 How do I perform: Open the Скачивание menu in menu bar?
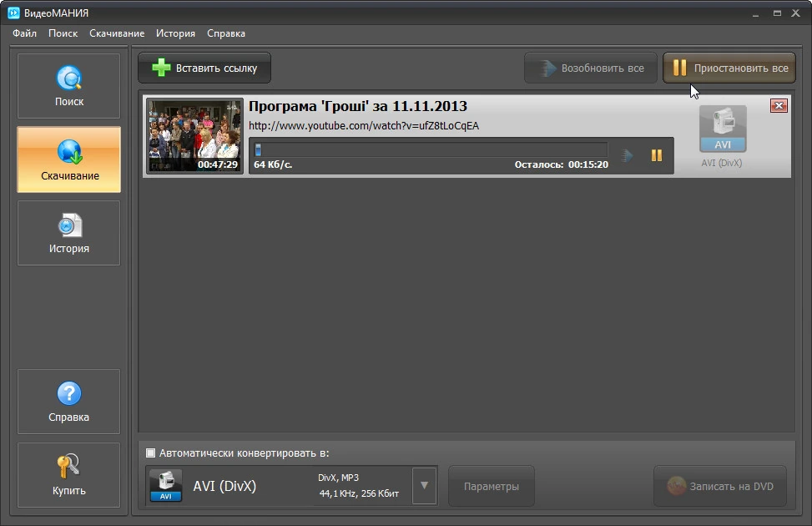[117, 33]
